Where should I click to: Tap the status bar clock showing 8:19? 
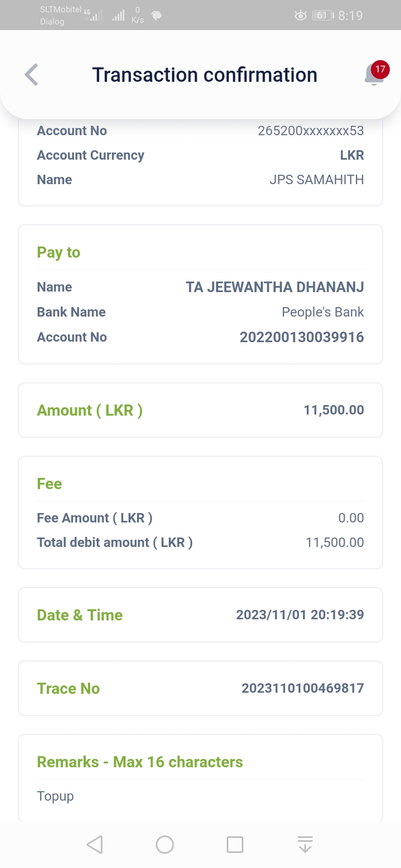click(x=350, y=16)
